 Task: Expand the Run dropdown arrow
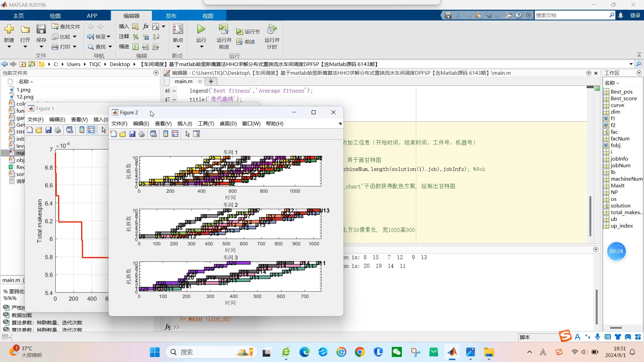coord(201,47)
